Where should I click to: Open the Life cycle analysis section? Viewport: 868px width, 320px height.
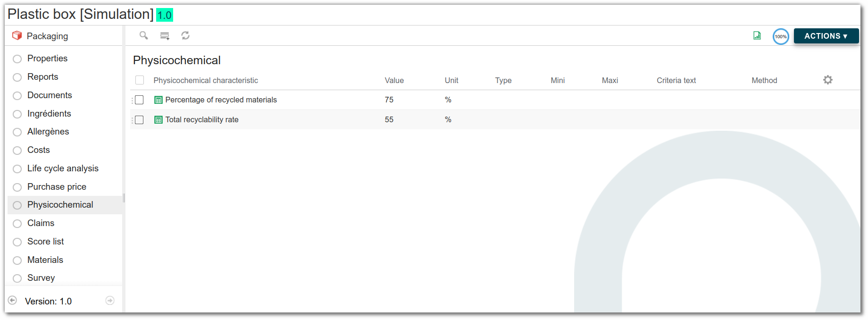[x=63, y=168]
